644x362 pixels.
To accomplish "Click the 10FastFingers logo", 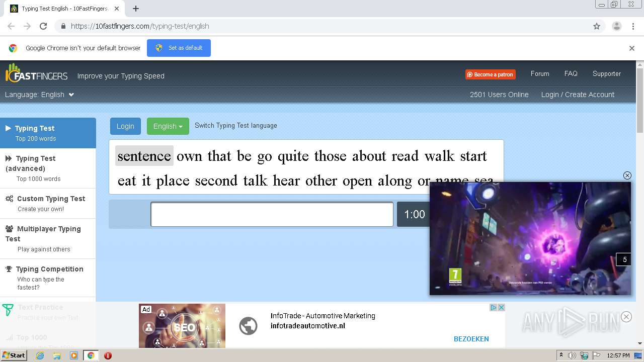I will point(36,74).
